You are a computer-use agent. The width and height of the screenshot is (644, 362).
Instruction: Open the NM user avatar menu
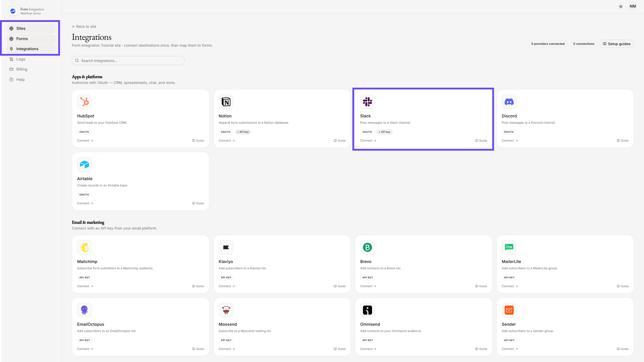pos(633,7)
